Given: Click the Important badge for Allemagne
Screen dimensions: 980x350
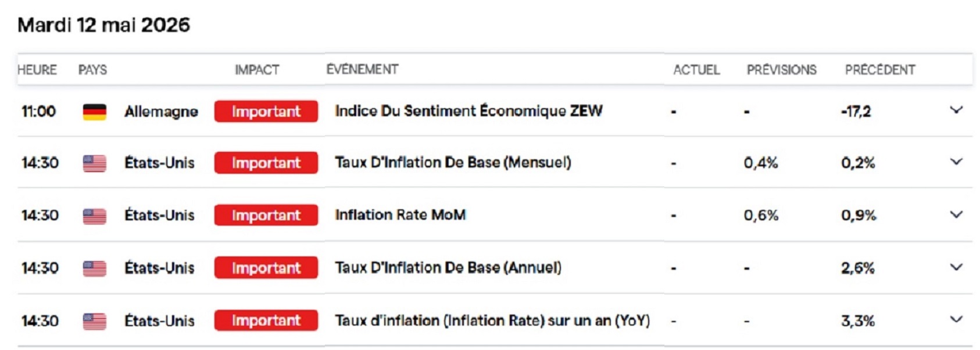Looking at the screenshot, I should pos(266,111).
